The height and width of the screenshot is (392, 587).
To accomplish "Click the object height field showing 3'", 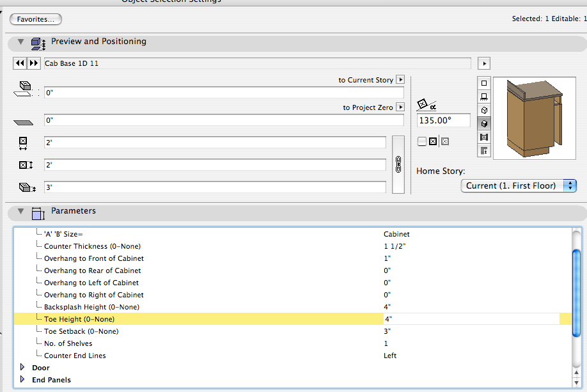I will pos(215,187).
